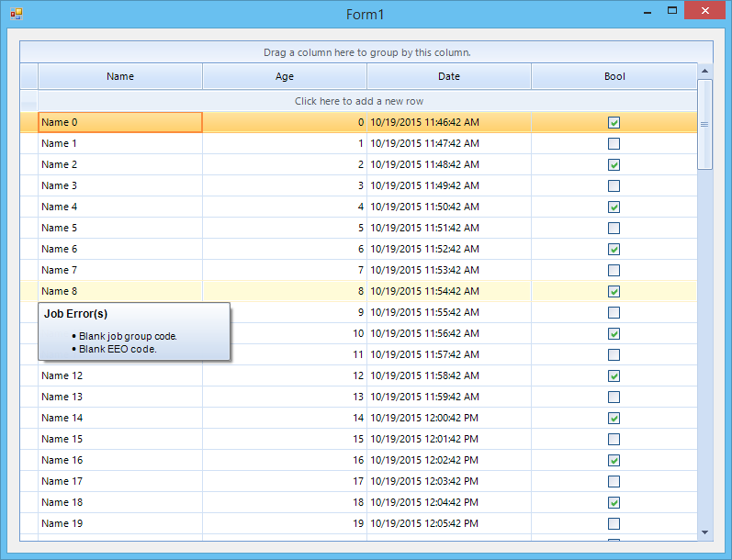Sort by the Name column header
Image resolution: width=732 pixels, height=560 pixels.
click(x=120, y=76)
